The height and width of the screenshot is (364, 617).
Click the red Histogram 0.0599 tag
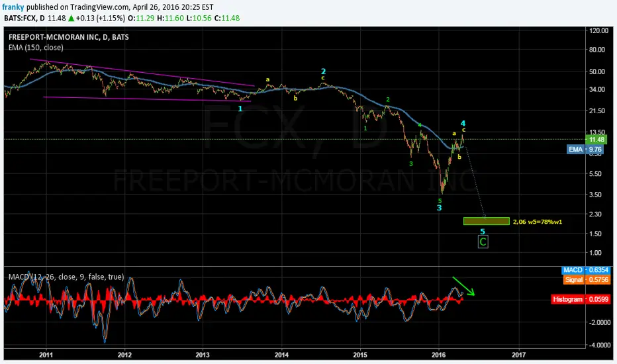581,299
